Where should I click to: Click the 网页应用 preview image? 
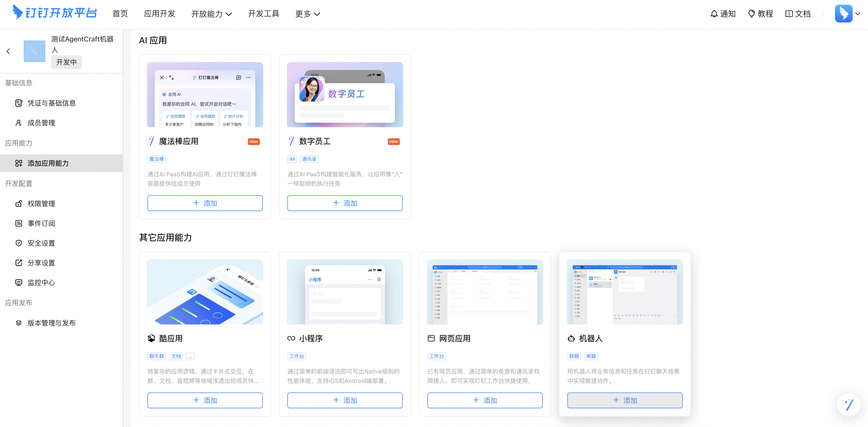click(485, 292)
